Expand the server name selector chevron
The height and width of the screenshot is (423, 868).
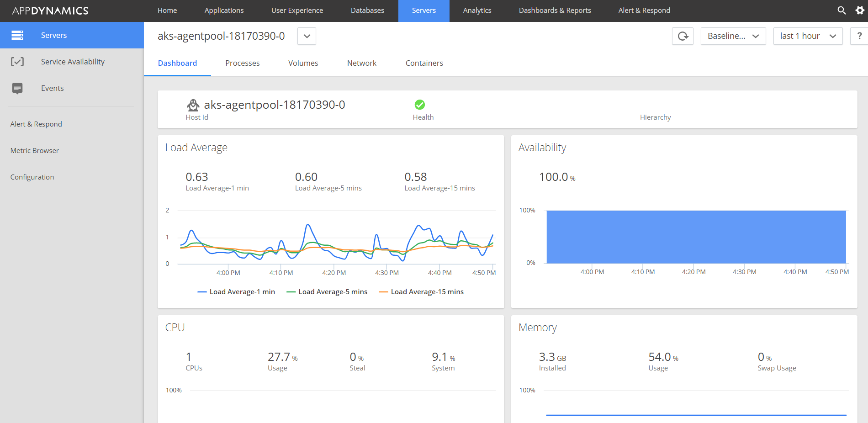[x=307, y=36]
